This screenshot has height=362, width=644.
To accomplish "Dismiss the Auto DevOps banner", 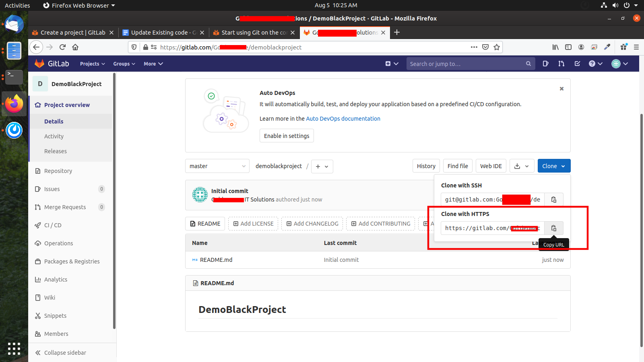I will pyautogui.click(x=561, y=88).
